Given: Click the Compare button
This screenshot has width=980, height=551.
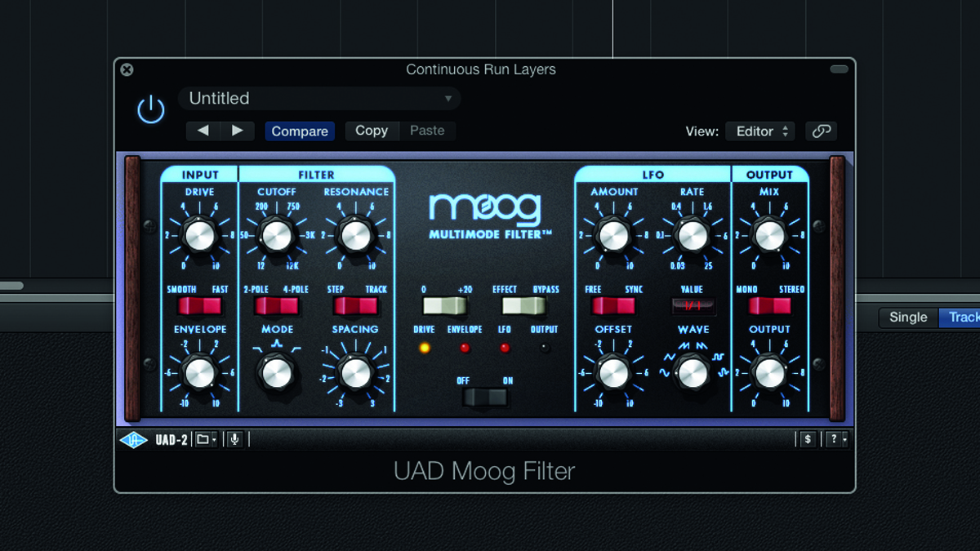Looking at the screenshot, I should 300,131.
